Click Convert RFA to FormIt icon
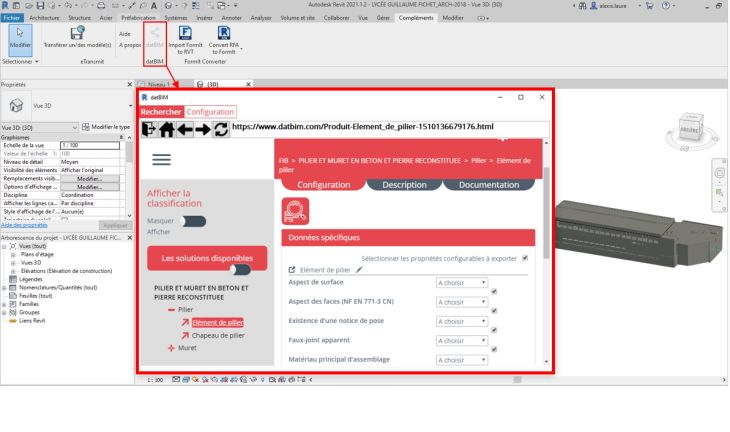This screenshot has height=432, width=730. pos(224,39)
